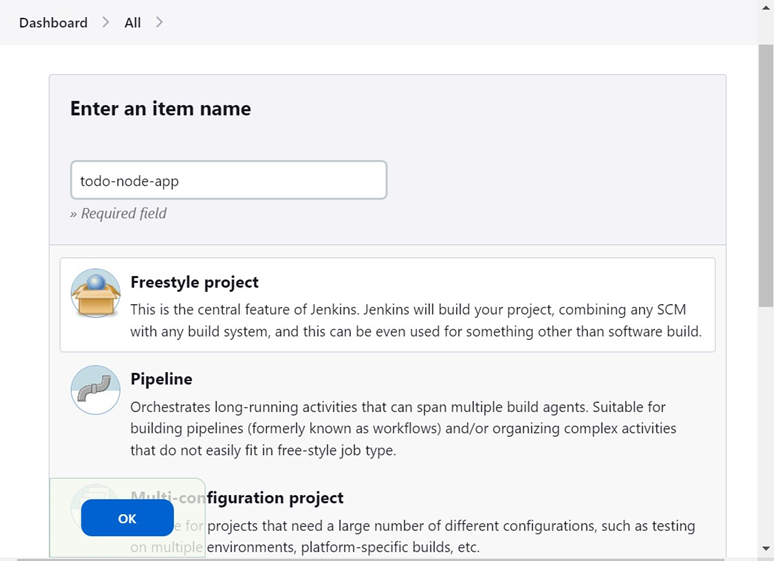This screenshot has height=561, width=774.
Task: Expand the chevron after Dashboard breadcrumb
Action: [106, 22]
